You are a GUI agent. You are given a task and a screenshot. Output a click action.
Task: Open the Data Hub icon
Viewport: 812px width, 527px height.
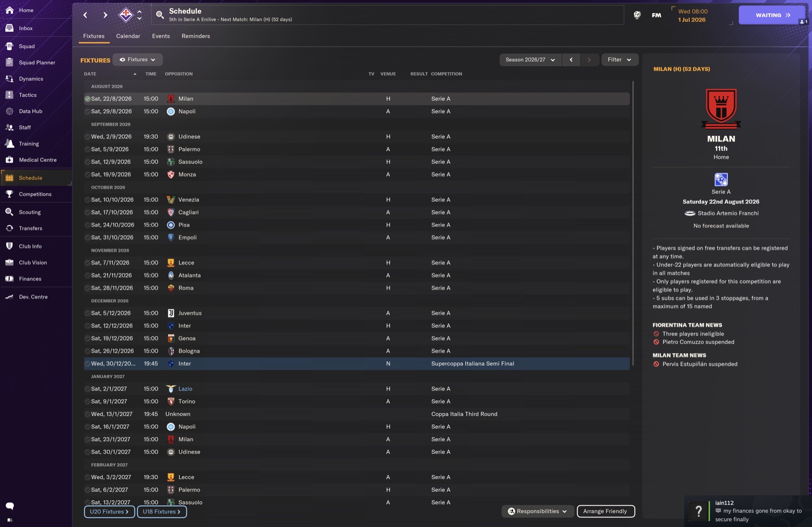point(9,111)
